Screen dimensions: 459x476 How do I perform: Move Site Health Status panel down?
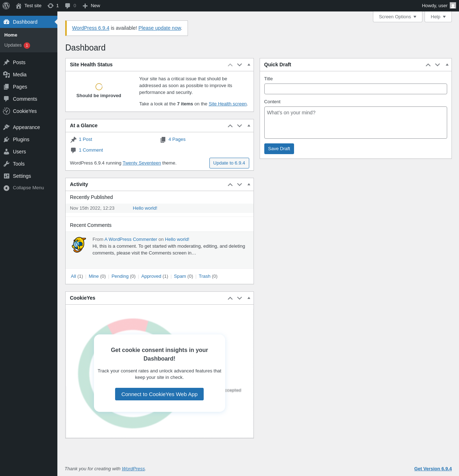coord(240,65)
